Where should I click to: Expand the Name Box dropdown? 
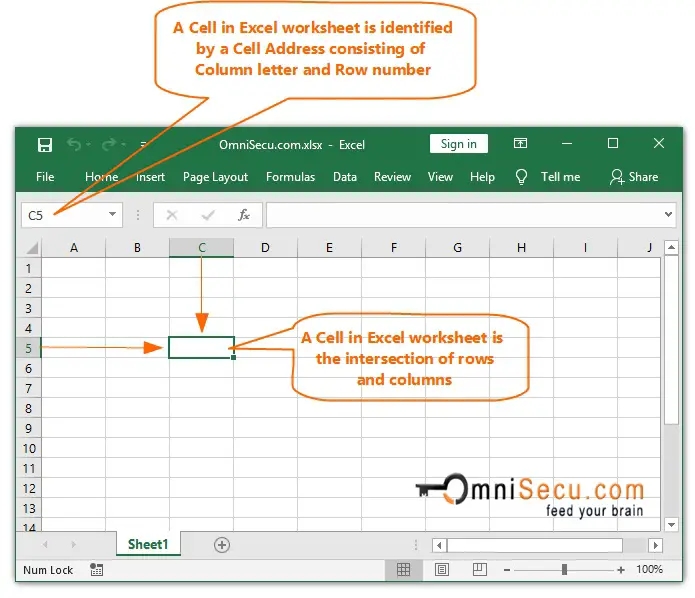point(112,215)
